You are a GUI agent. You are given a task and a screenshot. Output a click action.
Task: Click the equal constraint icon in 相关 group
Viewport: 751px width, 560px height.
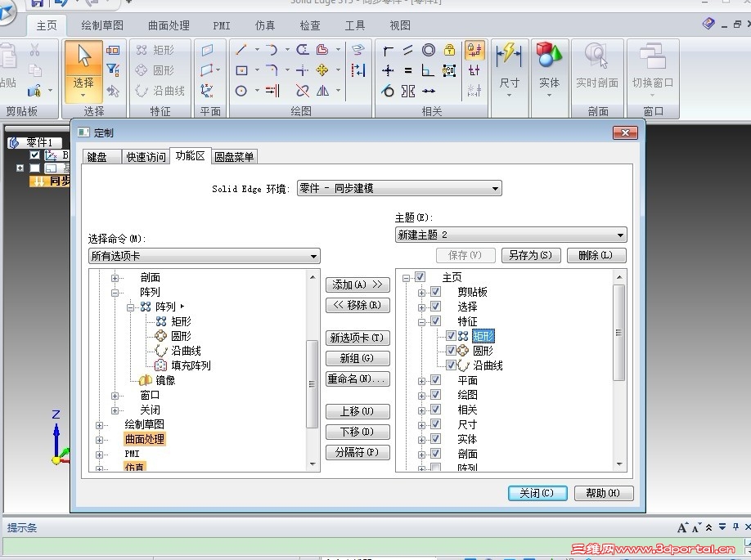click(x=408, y=70)
